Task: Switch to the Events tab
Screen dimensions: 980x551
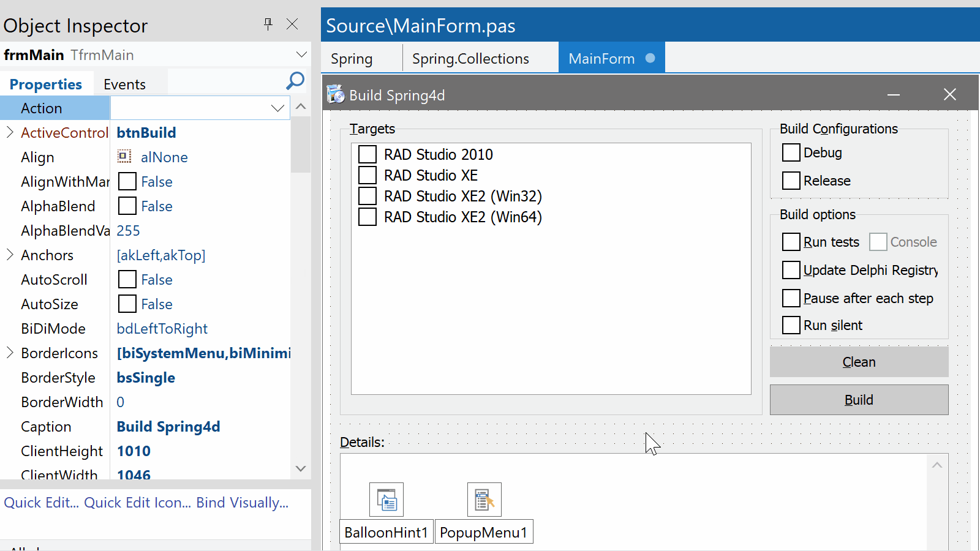Action: click(x=125, y=84)
